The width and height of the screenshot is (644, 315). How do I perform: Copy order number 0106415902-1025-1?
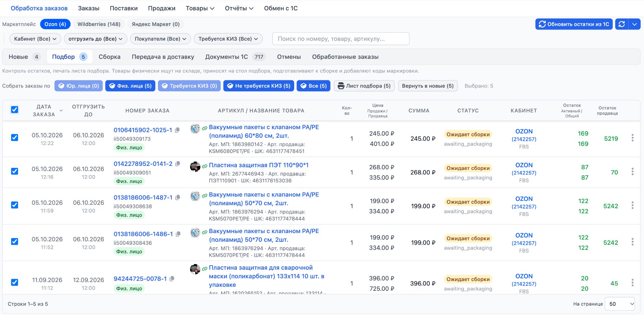tap(177, 130)
